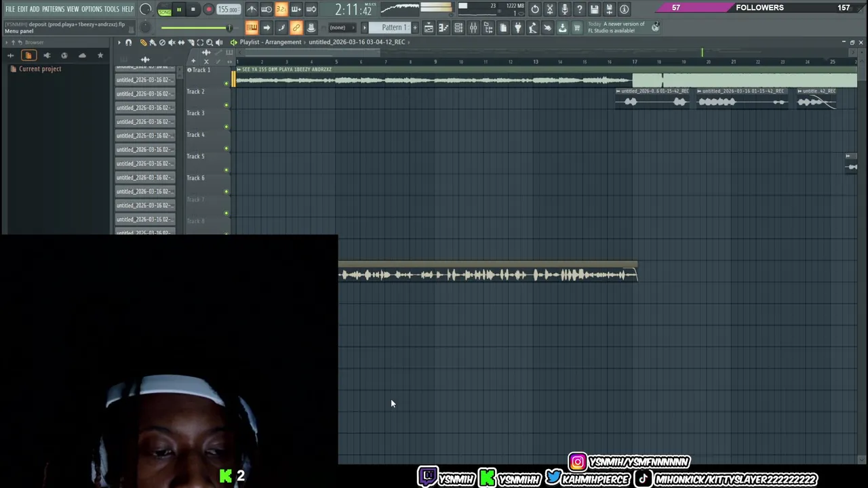Open the plugin picker plug icon
This screenshot has height=488, width=868.
pos(518,28)
